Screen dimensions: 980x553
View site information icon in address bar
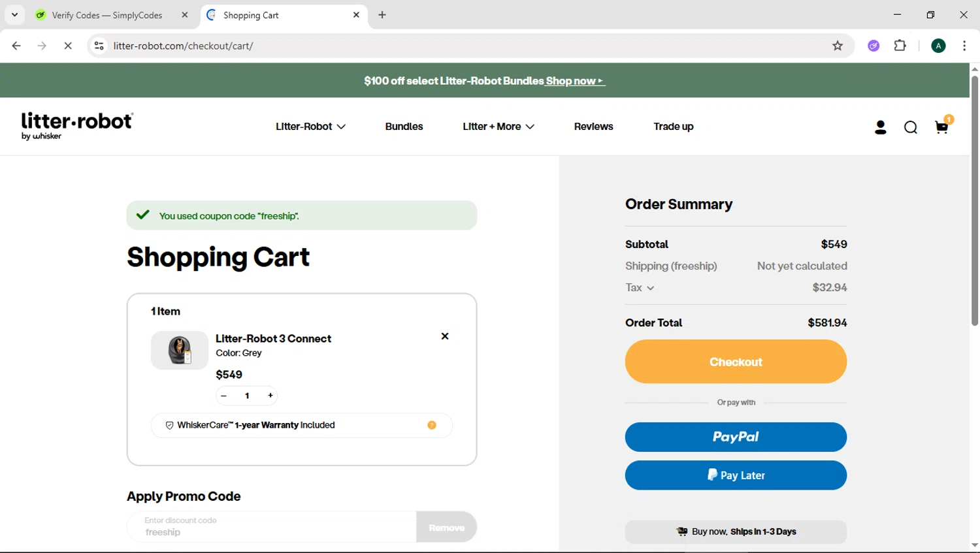(x=99, y=46)
